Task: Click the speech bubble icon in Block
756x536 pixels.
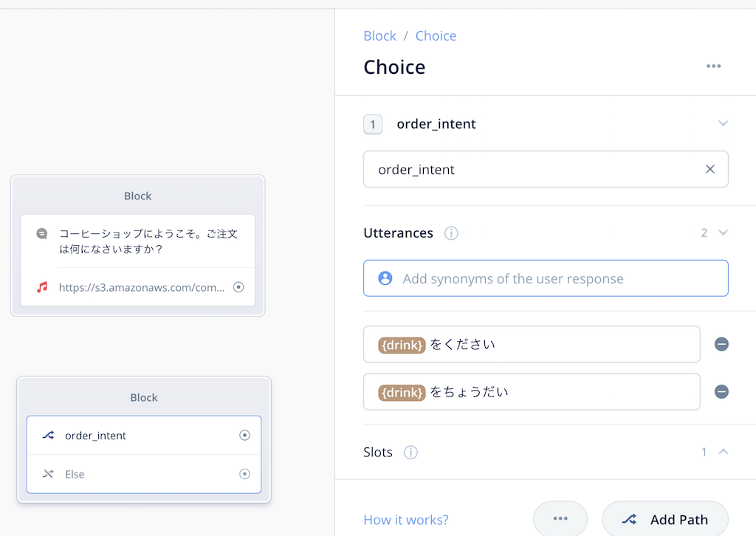Action: 42,234
